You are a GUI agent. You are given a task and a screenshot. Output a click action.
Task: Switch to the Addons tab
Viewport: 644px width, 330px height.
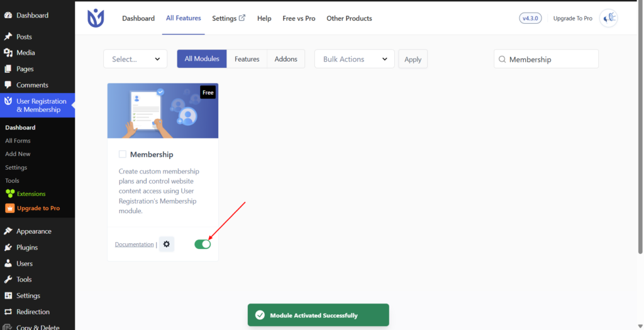pos(286,58)
